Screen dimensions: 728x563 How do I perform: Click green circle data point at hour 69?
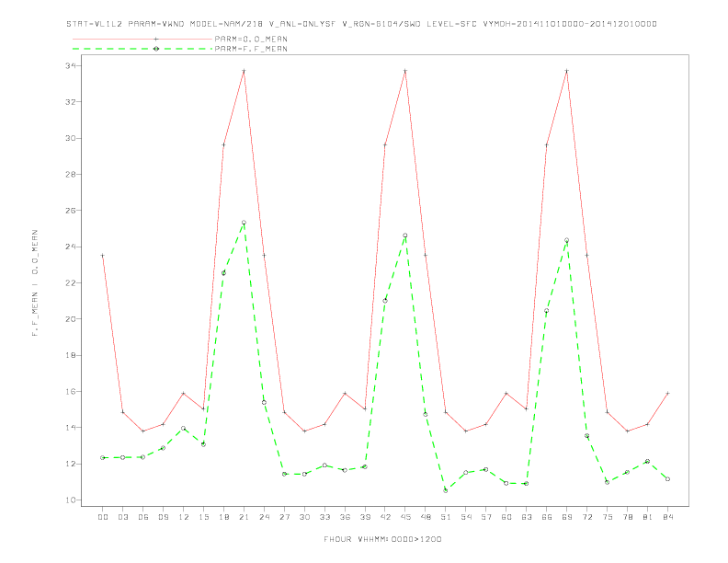pos(566,240)
